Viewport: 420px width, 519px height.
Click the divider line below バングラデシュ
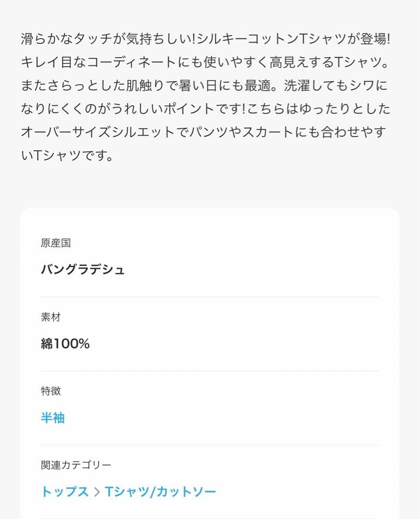point(210,297)
